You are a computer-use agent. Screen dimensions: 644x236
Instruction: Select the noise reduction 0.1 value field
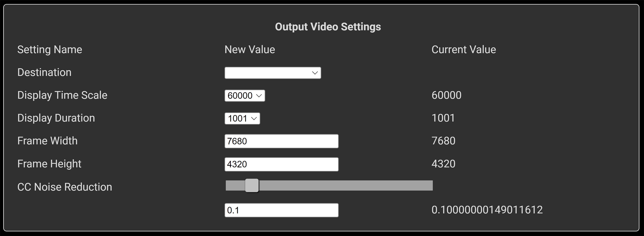(281, 210)
